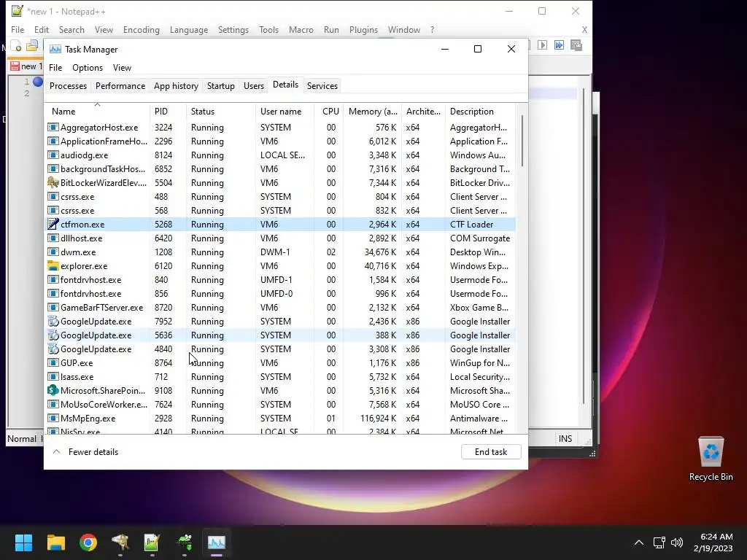This screenshot has width=747, height=560.
Task: Click the ctfmon.exe process icon
Action: point(53,225)
